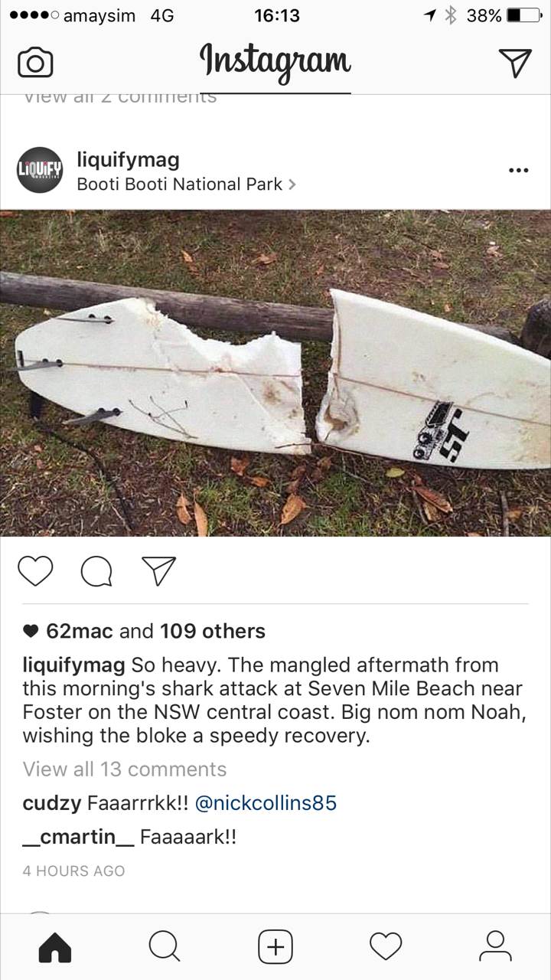View all 13 comments
Image resolution: width=551 pixels, height=980 pixels.
(125, 769)
